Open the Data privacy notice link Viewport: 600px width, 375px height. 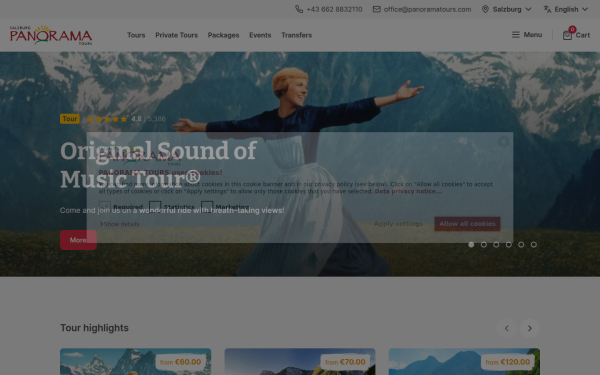(x=408, y=191)
